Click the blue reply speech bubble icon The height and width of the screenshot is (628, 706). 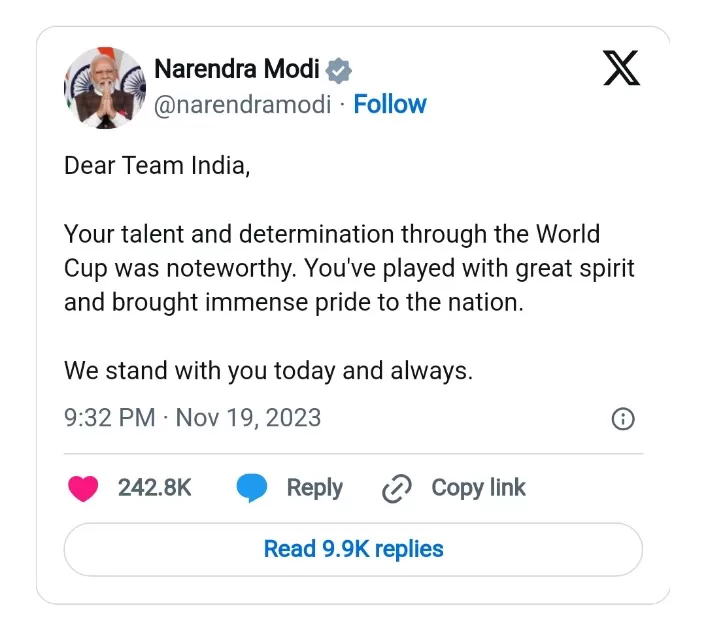click(252, 488)
